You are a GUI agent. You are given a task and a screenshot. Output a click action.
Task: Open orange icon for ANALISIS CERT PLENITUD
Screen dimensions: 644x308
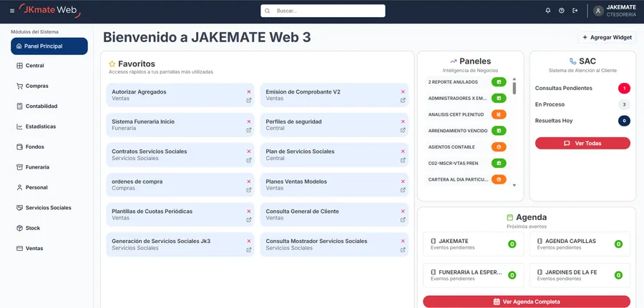tap(499, 114)
